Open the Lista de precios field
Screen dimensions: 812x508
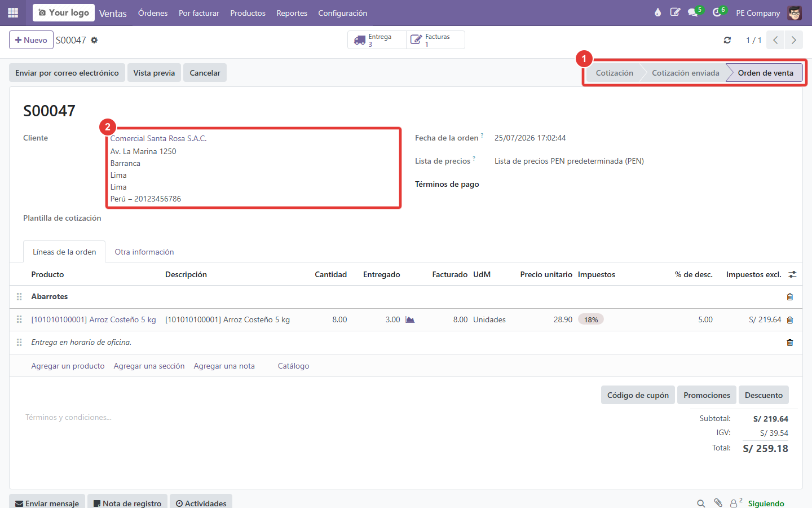[569, 161]
